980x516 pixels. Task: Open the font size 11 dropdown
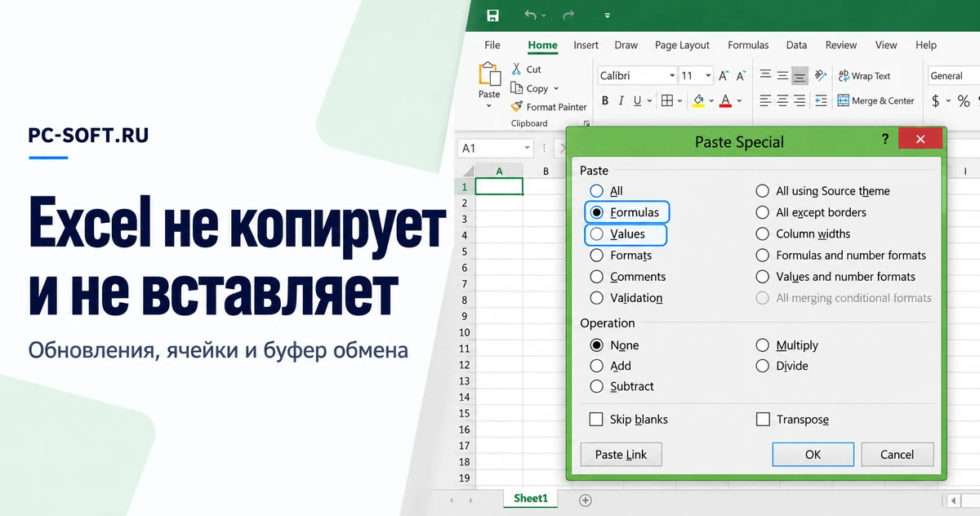[708, 76]
